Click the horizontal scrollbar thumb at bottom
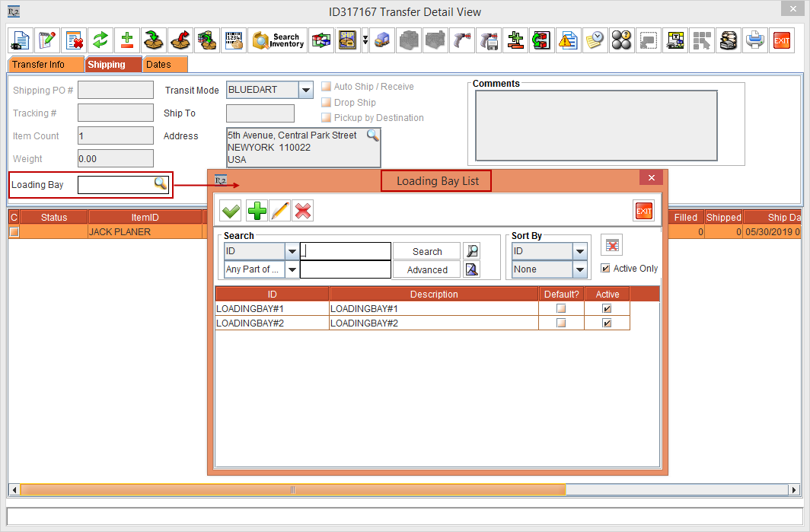The image size is (810, 532). point(292,490)
